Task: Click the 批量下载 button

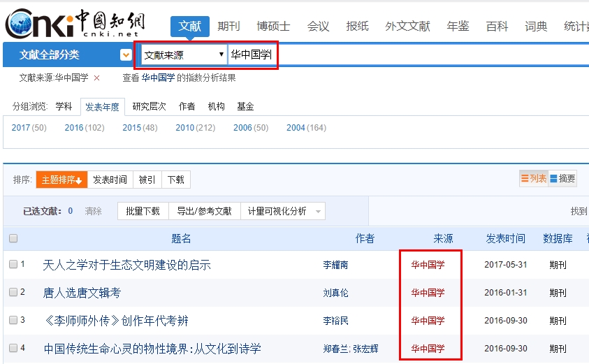Action: click(x=143, y=212)
